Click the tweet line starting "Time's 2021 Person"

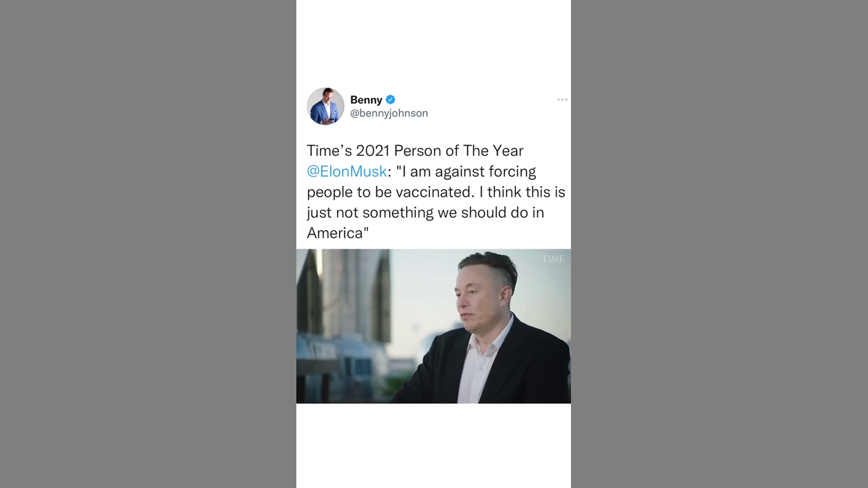pos(415,150)
